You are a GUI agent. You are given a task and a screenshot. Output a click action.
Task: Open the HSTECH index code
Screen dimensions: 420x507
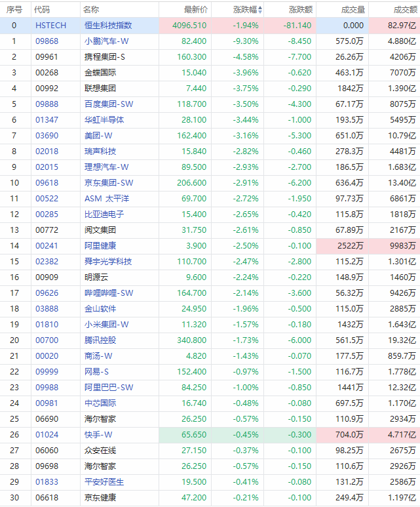(50, 26)
